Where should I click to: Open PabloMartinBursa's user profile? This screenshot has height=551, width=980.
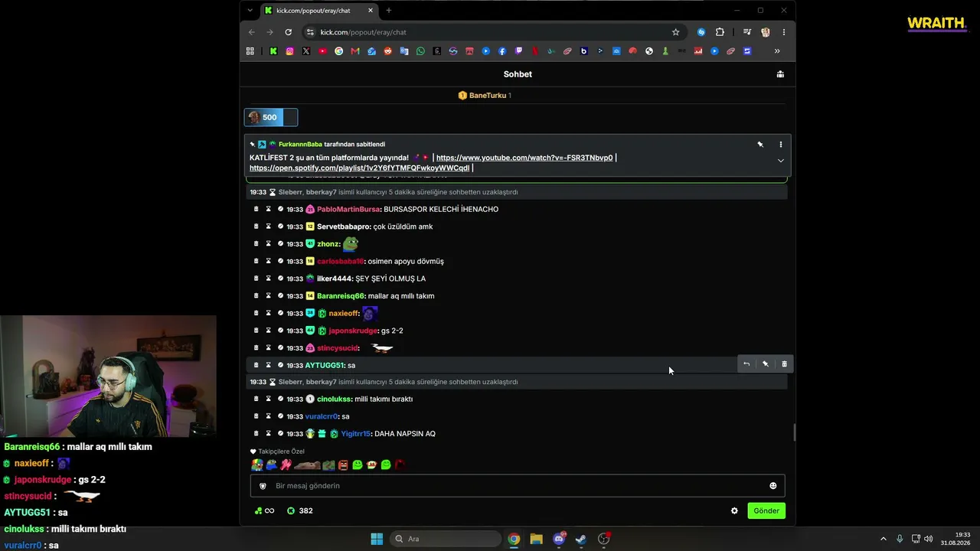click(348, 209)
